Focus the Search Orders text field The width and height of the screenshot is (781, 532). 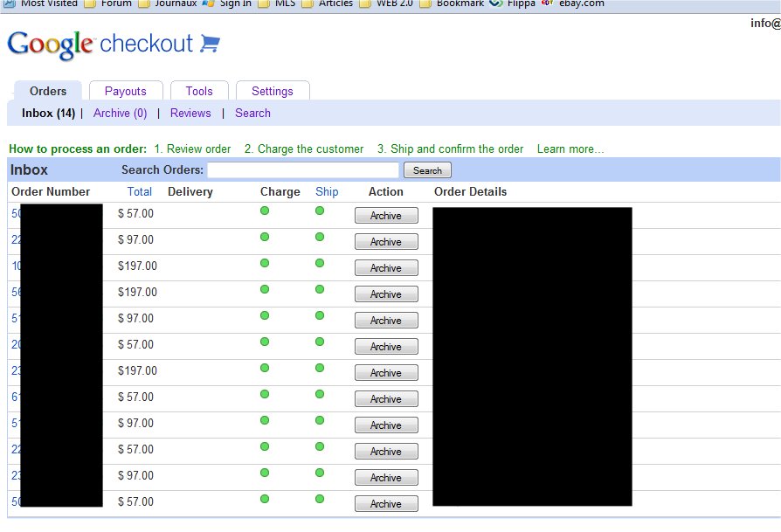[x=303, y=169]
